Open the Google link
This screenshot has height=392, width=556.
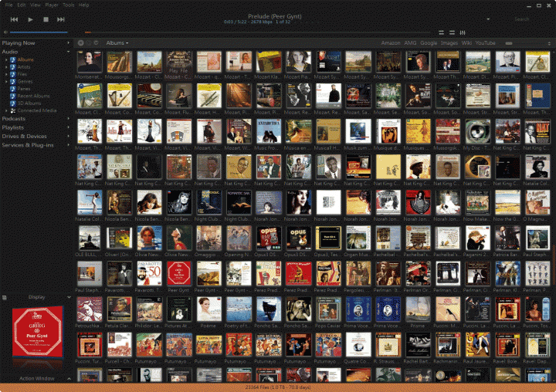click(429, 43)
